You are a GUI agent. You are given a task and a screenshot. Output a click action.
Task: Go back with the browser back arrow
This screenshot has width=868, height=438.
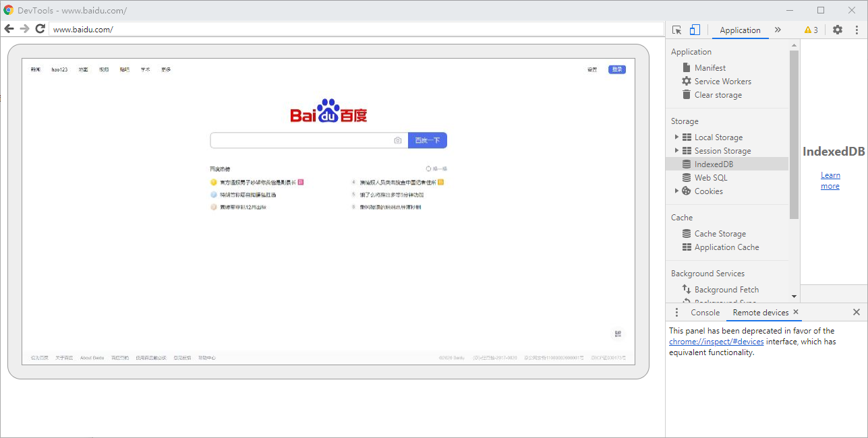pyautogui.click(x=9, y=29)
